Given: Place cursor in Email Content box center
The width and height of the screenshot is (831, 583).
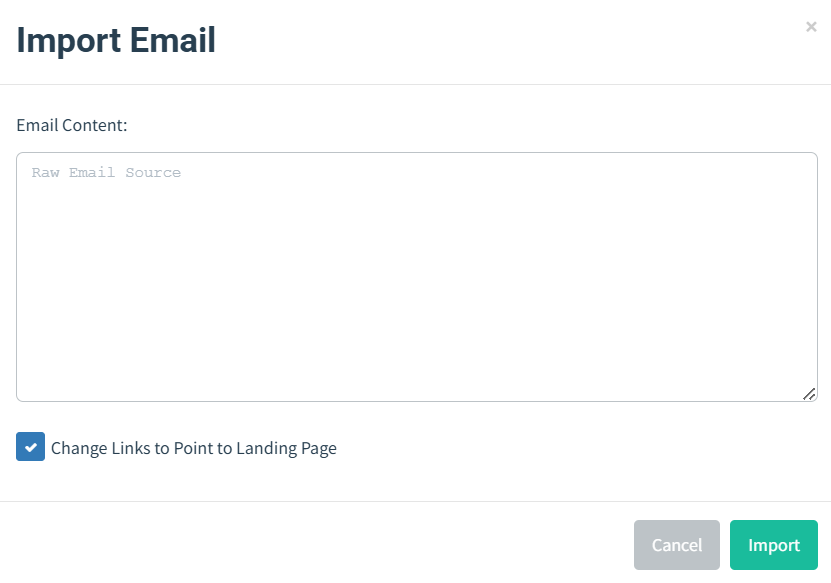Looking at the screenshot, I should (417, 277).
